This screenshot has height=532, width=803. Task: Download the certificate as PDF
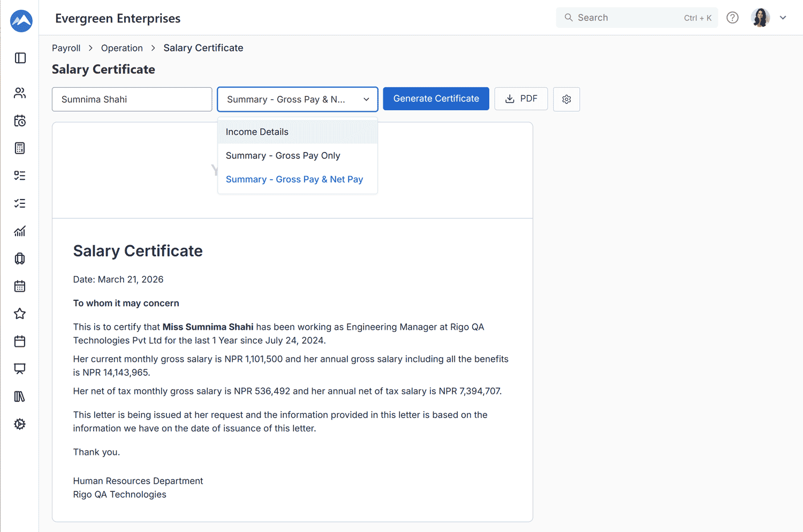[x=521, y=99]
